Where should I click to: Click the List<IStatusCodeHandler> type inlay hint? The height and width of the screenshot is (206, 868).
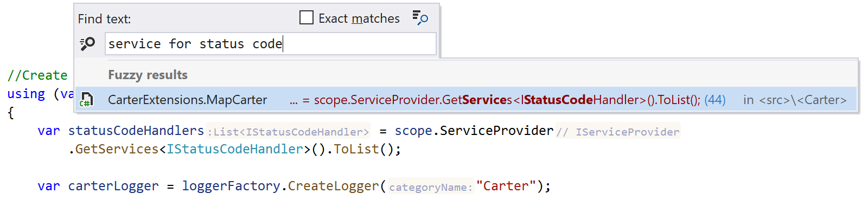(x=288, y=132)
